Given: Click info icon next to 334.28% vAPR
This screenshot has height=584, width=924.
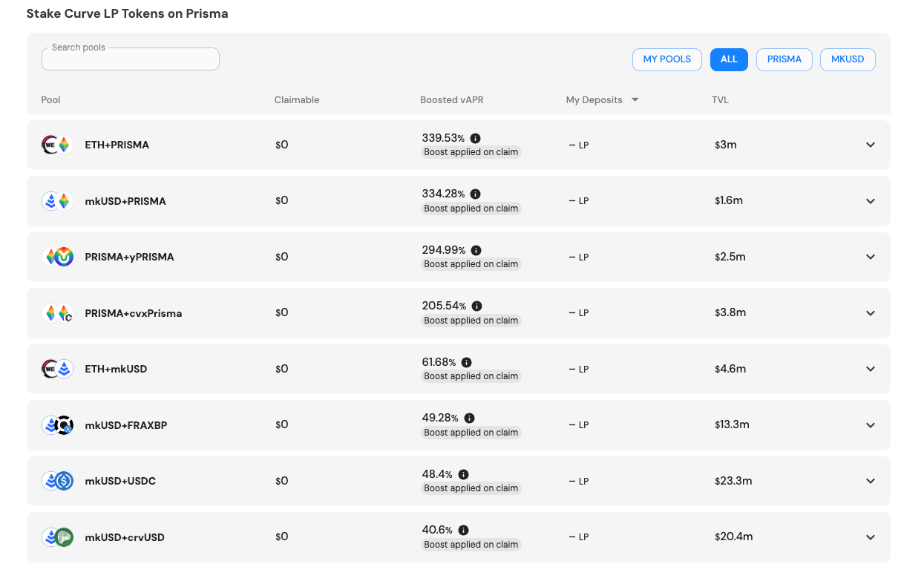Looking at the screenshot, I should [476, 194].
